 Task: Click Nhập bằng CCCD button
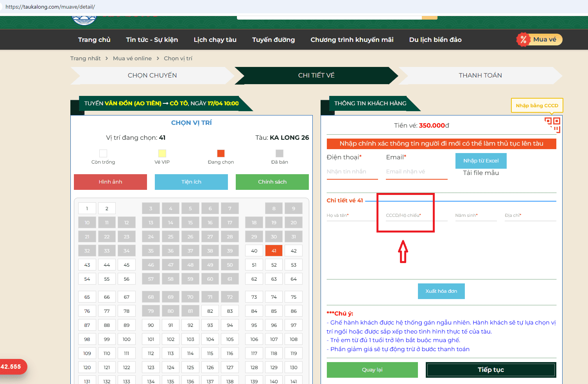click(537, 106)
